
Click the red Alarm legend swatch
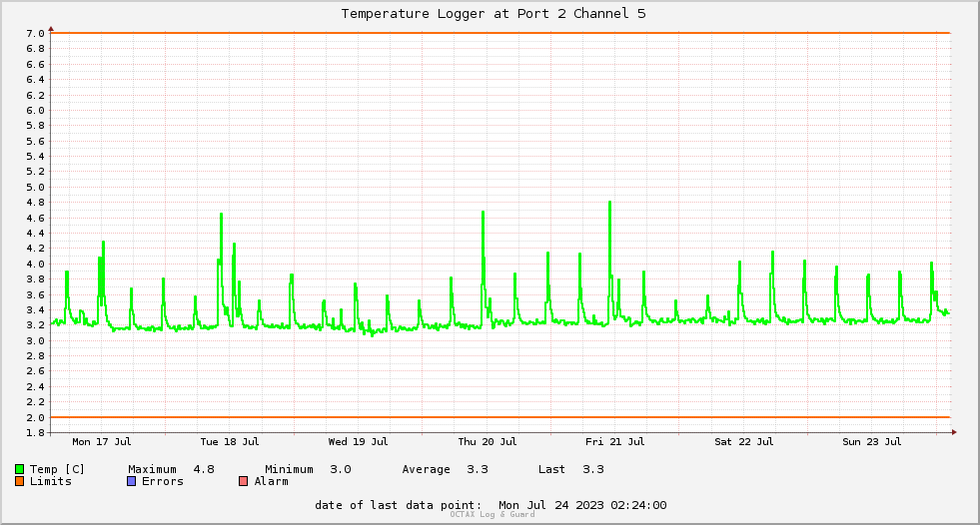[244, 481]
